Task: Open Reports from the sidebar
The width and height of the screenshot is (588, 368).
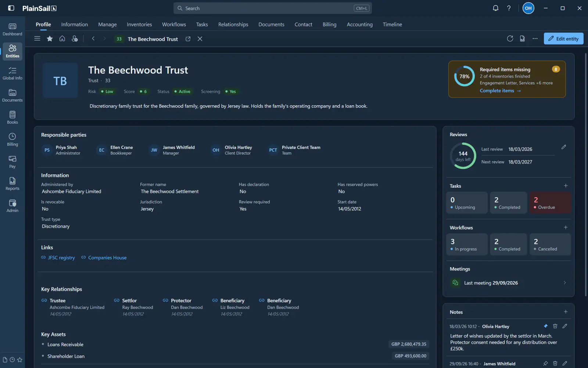Action: (x=12, y=184)
